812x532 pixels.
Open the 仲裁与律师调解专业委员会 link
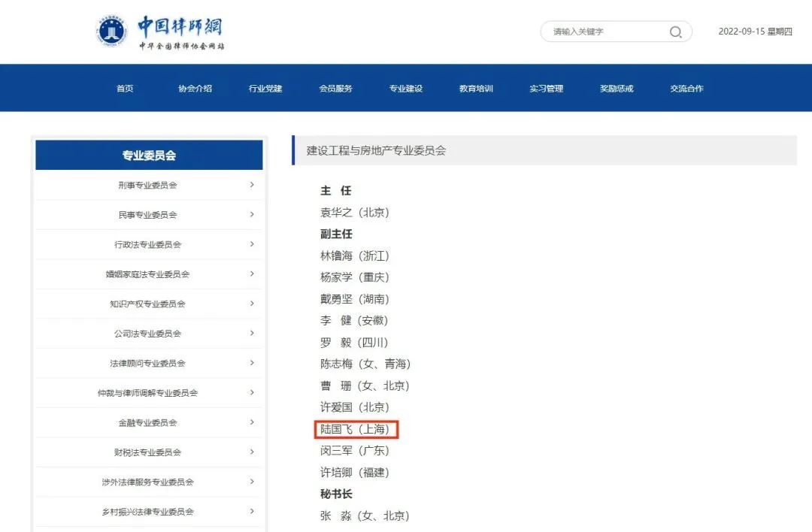[147, 393]
